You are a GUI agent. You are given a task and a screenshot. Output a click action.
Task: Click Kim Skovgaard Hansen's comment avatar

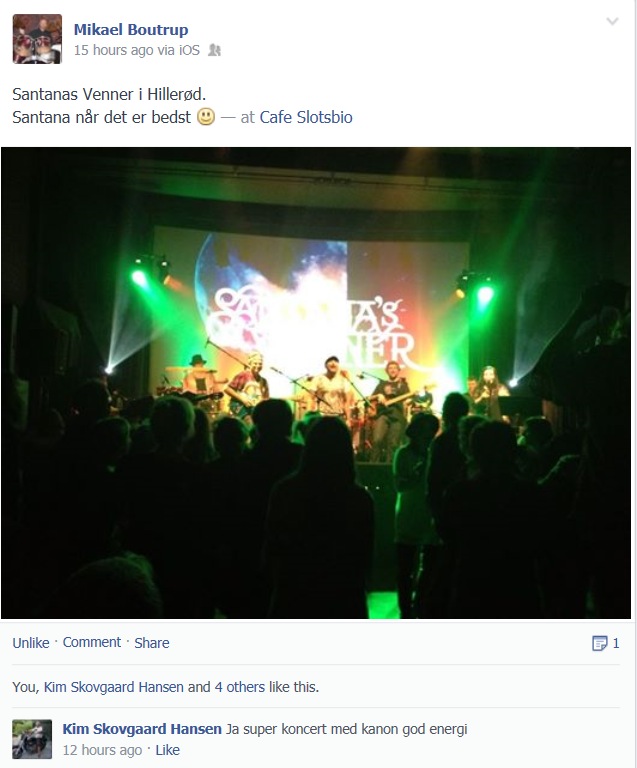click(x=32, y=739)
